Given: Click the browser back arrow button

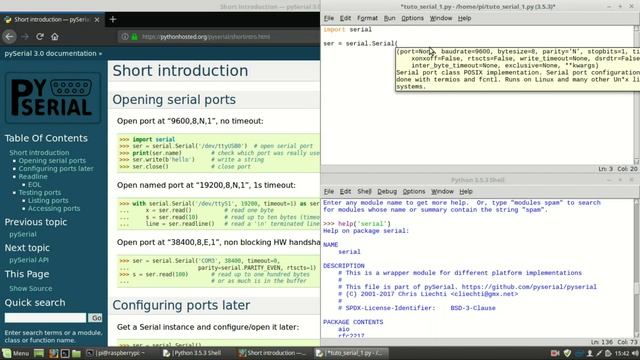Looking at the screenshot, I should tap(9, 37).
